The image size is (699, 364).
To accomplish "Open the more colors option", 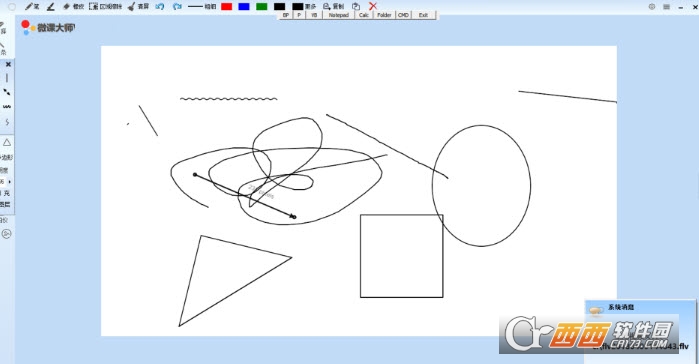I will [x=304, y=6].
